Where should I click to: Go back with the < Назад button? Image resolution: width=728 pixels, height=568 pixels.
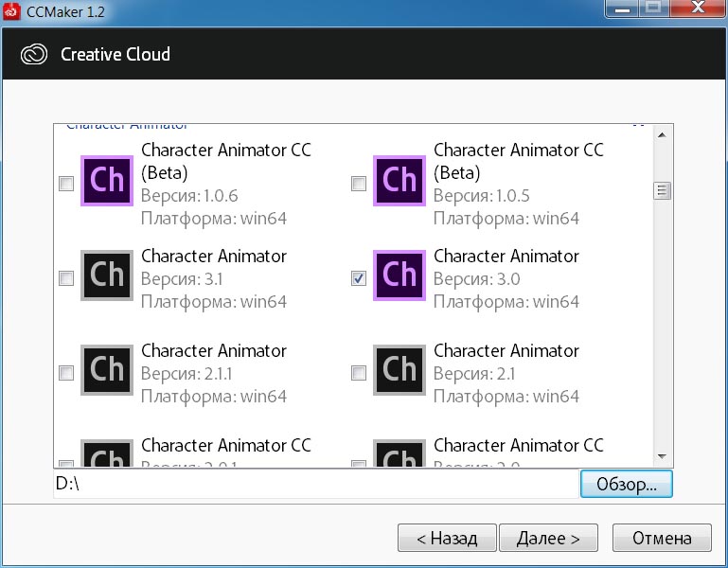447,538
